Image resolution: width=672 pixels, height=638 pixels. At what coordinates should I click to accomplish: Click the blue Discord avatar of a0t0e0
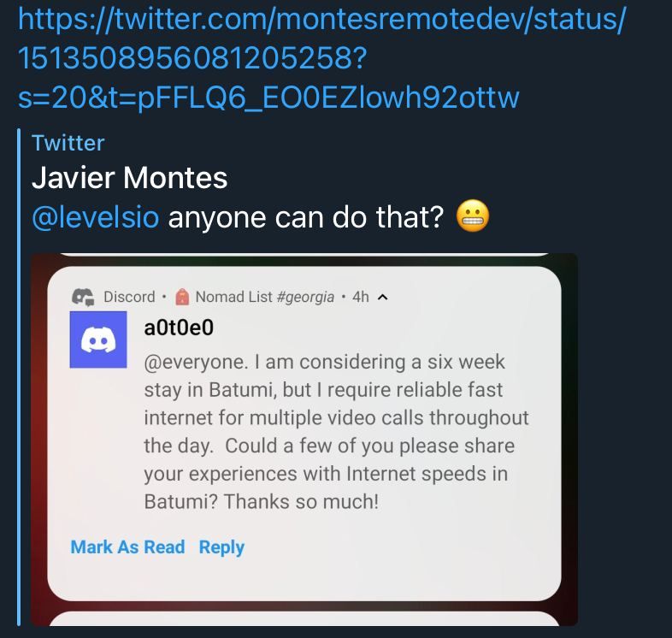pos(97,340)
